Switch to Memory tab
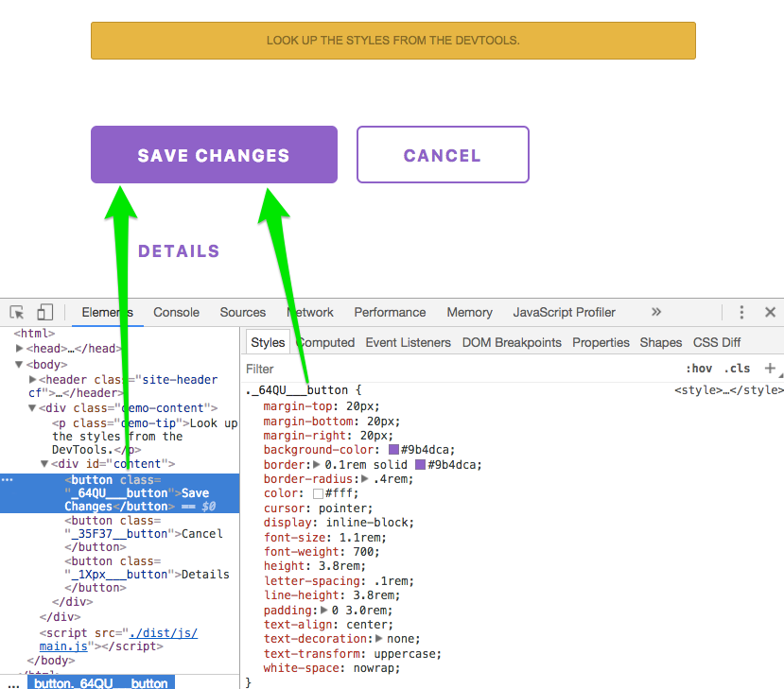 (x=469, y=312)
